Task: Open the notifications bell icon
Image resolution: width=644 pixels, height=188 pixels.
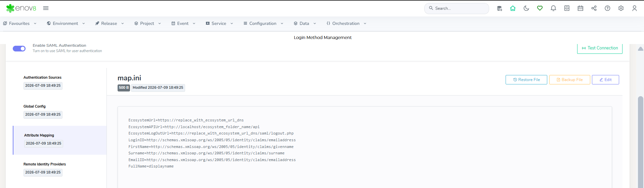Action: point(553,8)
